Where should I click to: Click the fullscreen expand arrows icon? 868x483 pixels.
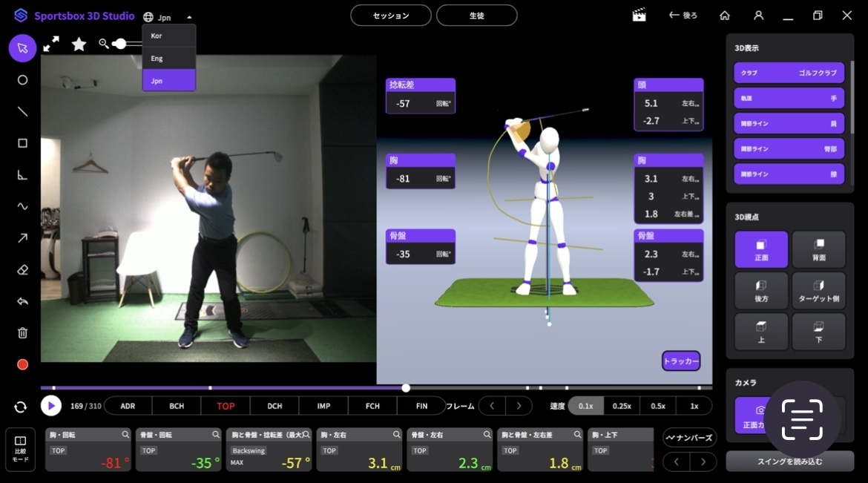(x=51, y=45)
